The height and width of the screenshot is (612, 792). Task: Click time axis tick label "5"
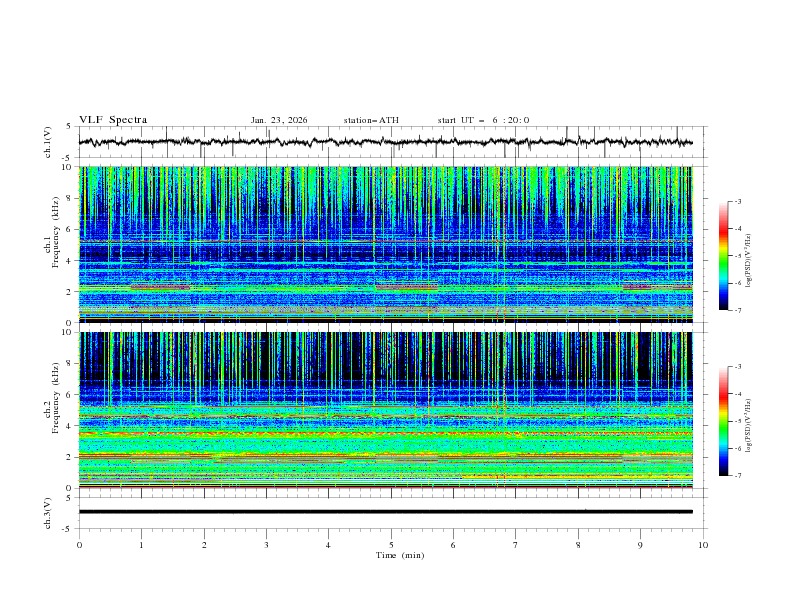391,545
